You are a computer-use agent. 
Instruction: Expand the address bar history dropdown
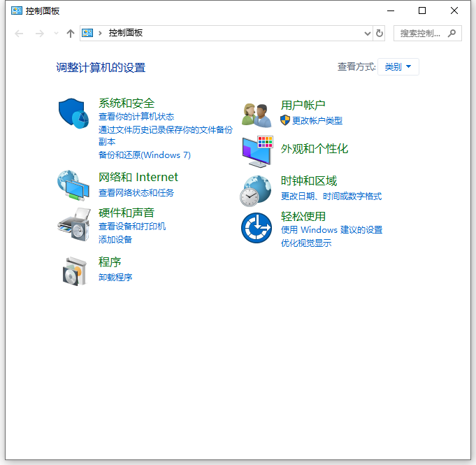(368, 33)
